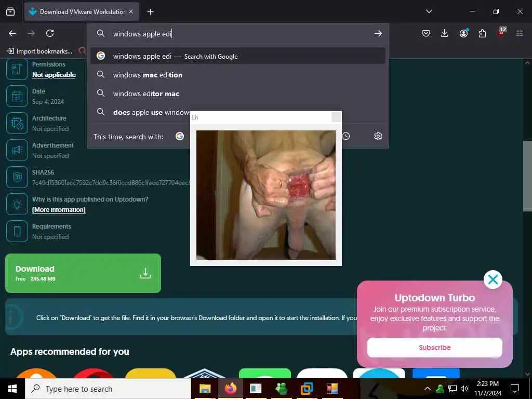The height and width of the screenshot is (399, 532).
Task: Open search settings gear in the dropdown
Action: coord(378,137)
